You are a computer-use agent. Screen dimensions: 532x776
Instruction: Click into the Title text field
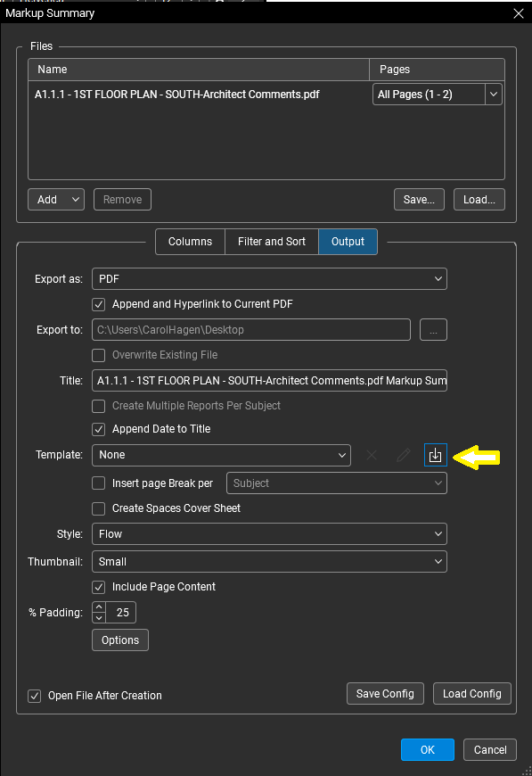(x=269, y=381)
